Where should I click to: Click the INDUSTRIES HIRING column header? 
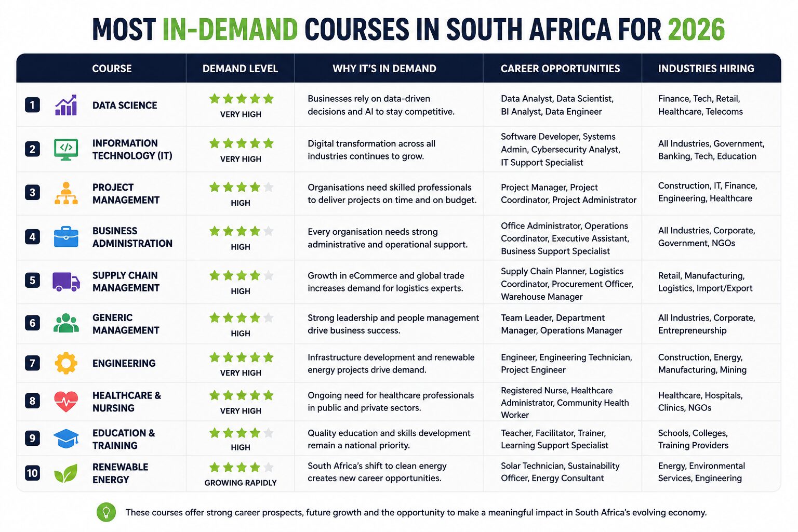point(706,69)
